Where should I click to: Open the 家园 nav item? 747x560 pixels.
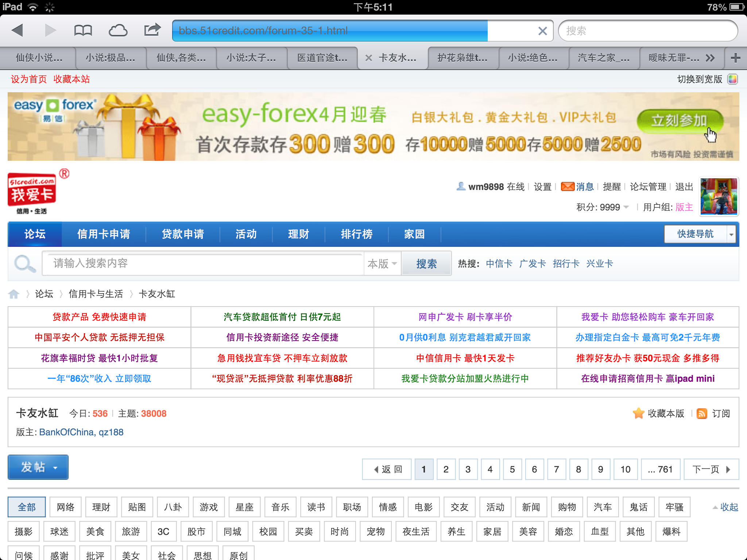pos(414,234)
